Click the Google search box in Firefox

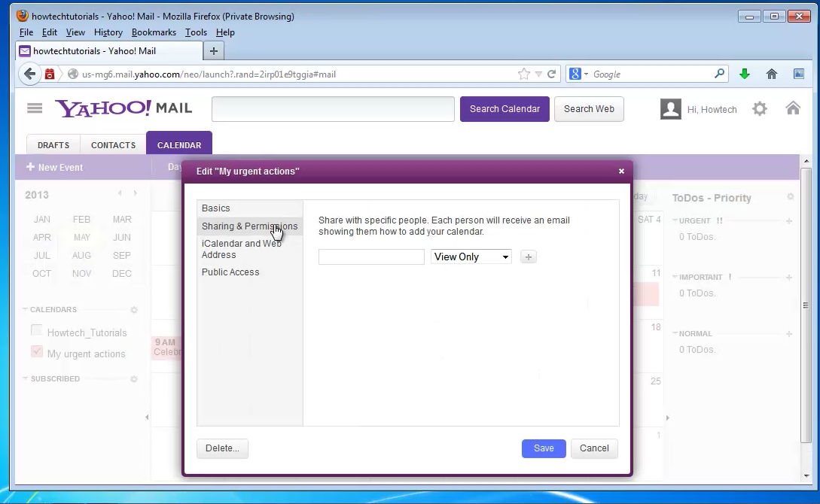coord(651,74)
